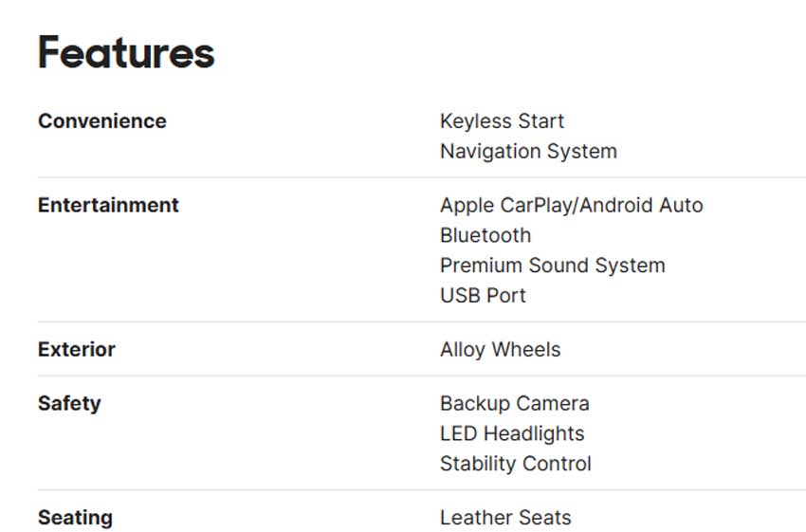
Task: Click the divider line under Stability Control
Action: pyautogui.click(x=421, y=490)
